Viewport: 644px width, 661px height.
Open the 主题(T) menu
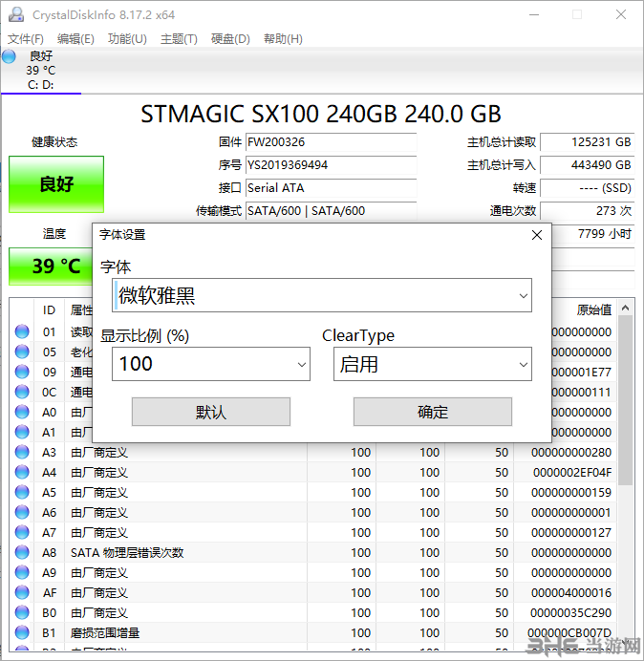[x=179, y=39]
